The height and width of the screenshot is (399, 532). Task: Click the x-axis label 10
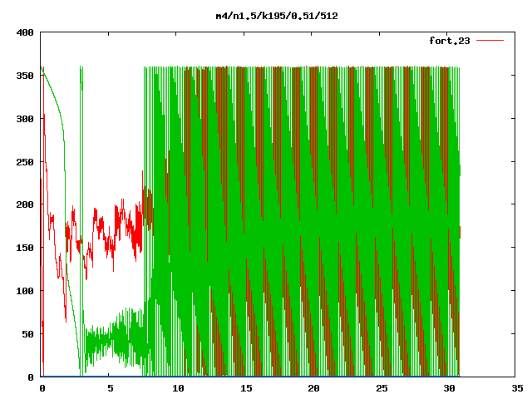[x=178, y=388]
